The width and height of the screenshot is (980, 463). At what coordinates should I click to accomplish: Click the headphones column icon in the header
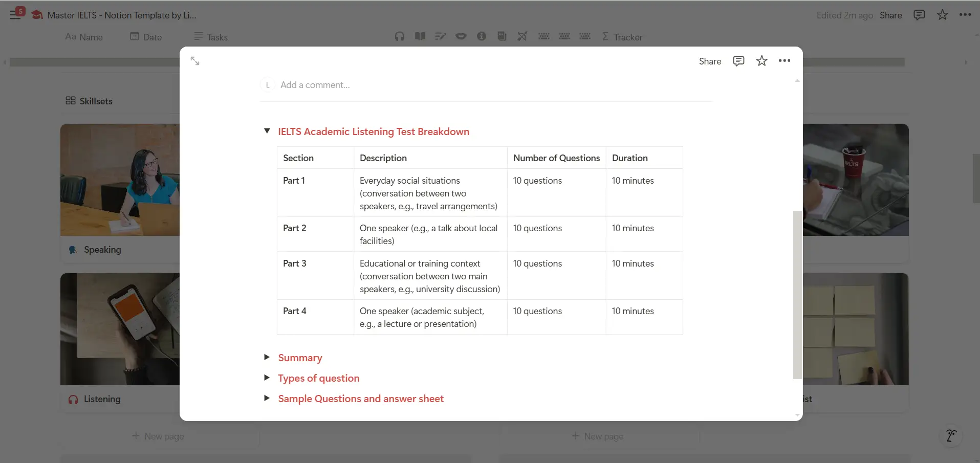[x=400, y=36]
